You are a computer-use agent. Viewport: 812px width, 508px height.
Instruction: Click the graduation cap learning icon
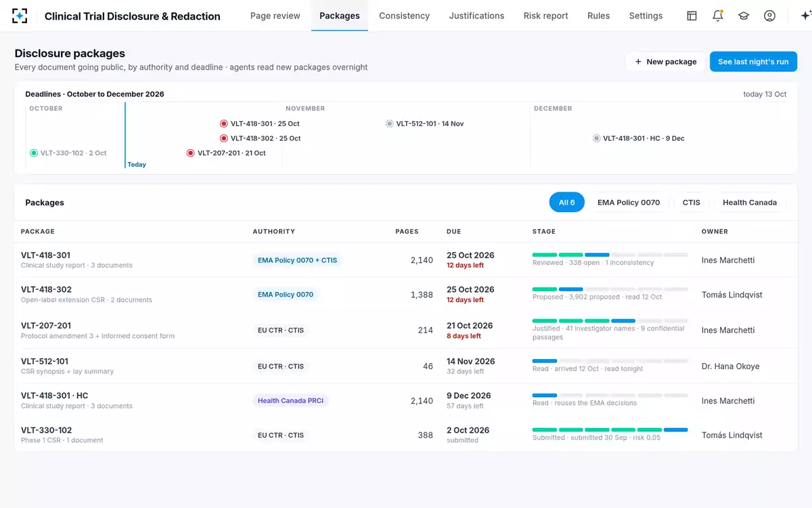(744, 16)
